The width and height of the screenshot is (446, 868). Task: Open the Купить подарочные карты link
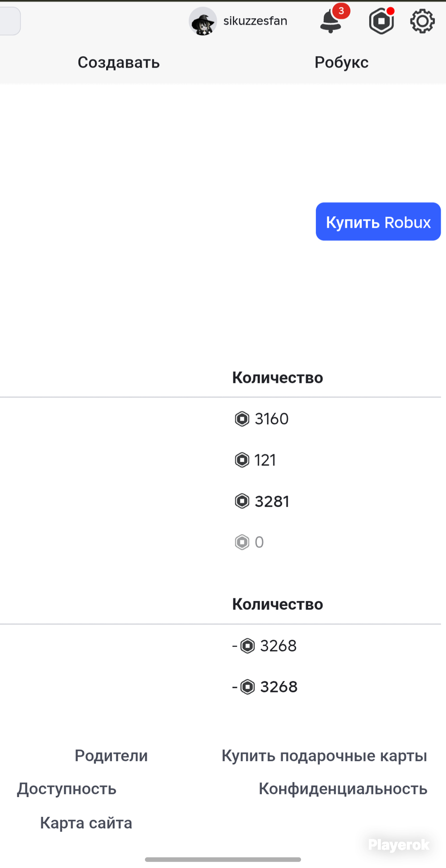click(324, 756)
